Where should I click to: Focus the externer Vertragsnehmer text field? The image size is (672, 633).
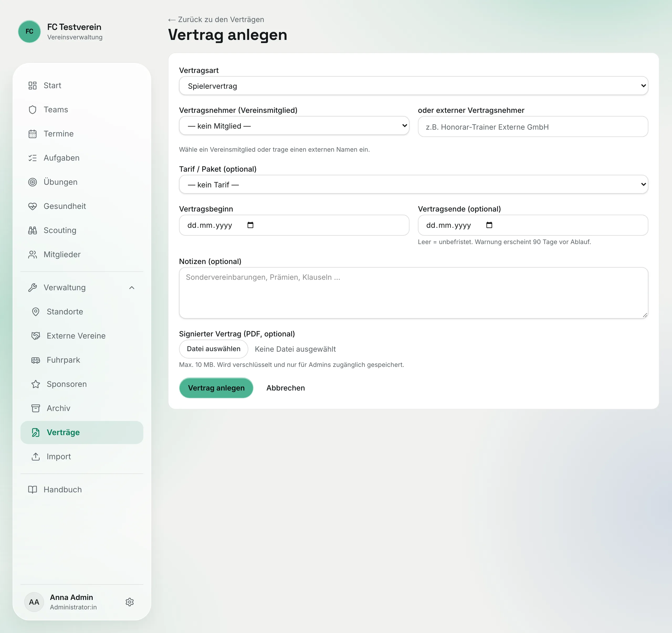[533, 127]
